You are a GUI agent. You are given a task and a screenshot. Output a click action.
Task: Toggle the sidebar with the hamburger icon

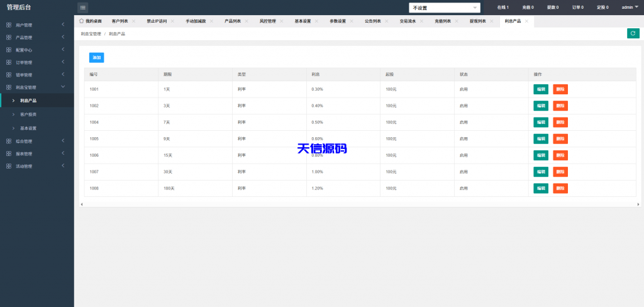(x=83, y=8)
